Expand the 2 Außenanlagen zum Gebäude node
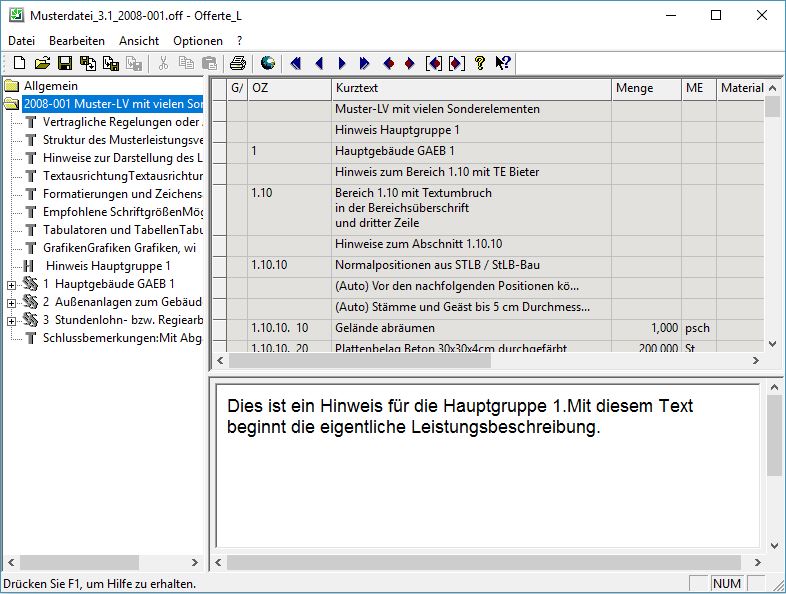This screenshot has height=594, width=786. click(11, 303)
